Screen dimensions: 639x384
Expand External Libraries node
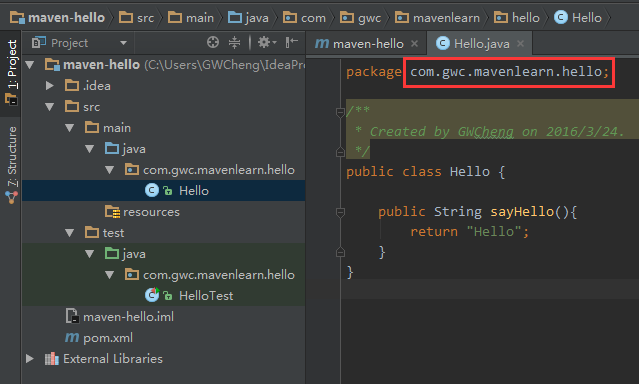30,359
